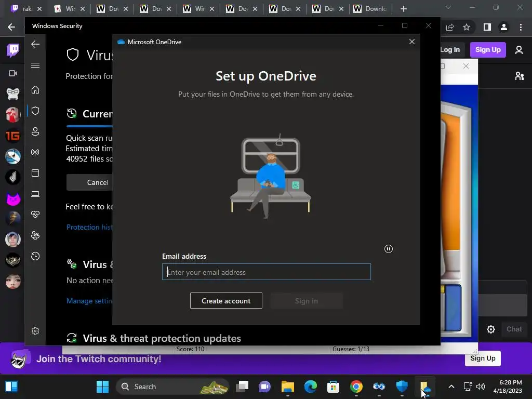Click the Twitch logo home icon

pos(13,50)
